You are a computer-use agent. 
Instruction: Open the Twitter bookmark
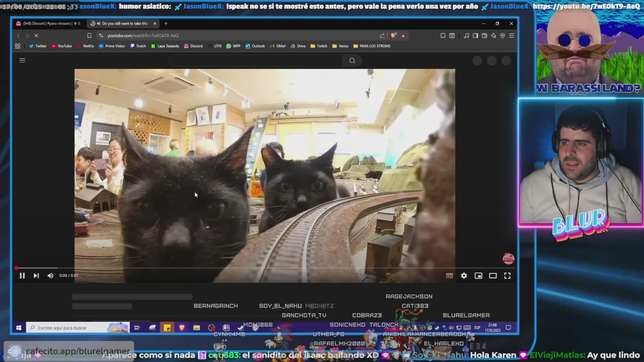point(38,46)
